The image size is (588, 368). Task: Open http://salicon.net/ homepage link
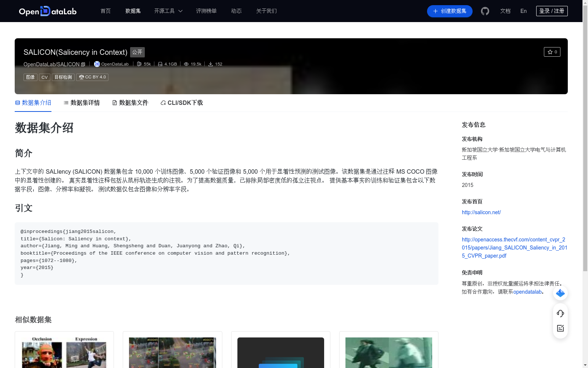pyautogui.click(x=481, y=212)
